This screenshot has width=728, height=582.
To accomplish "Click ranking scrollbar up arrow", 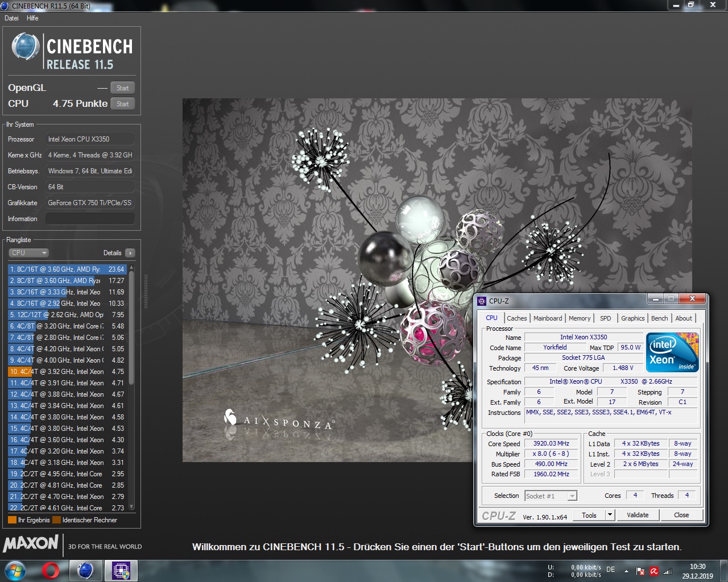I will click(131, 268).
